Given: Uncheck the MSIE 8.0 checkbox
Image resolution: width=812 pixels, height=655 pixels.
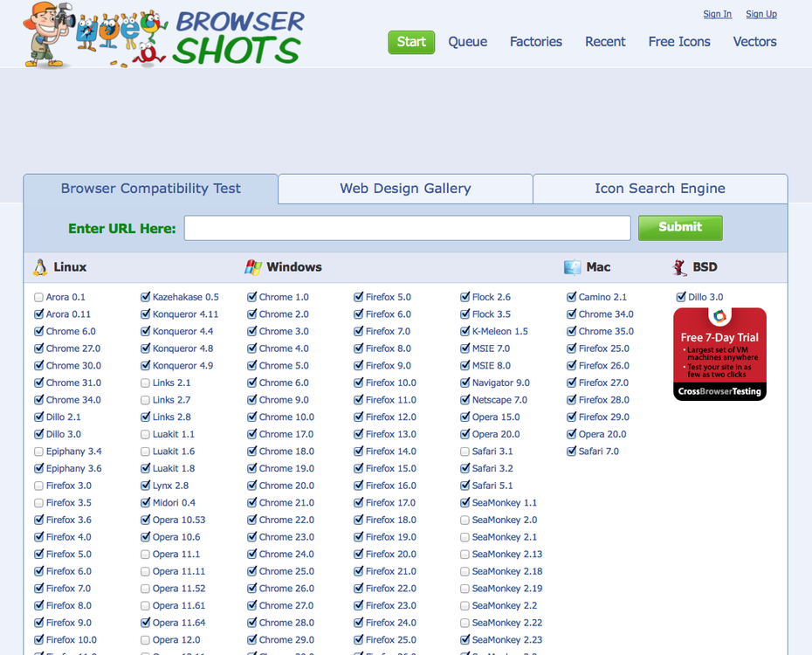Looking at the screenshot, I should pos(465,366).
